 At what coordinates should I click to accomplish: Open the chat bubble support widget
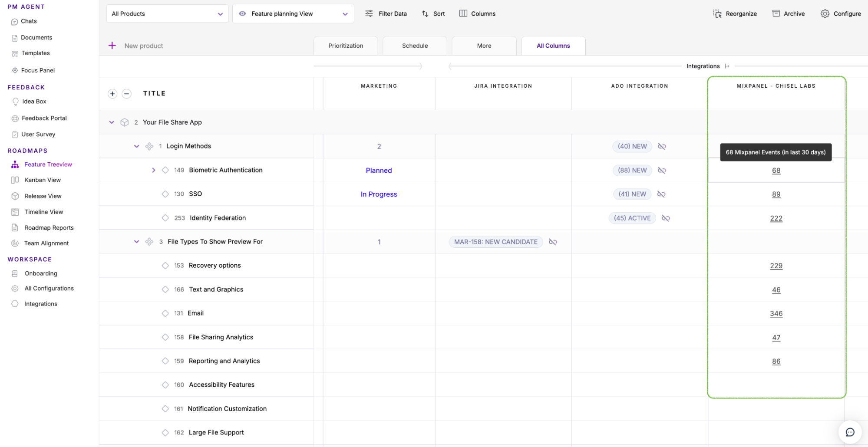(x=850, y=432)
